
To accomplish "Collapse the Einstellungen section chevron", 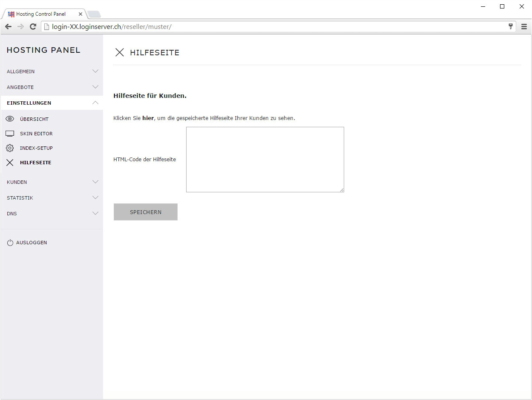I will tap(95, 103).
